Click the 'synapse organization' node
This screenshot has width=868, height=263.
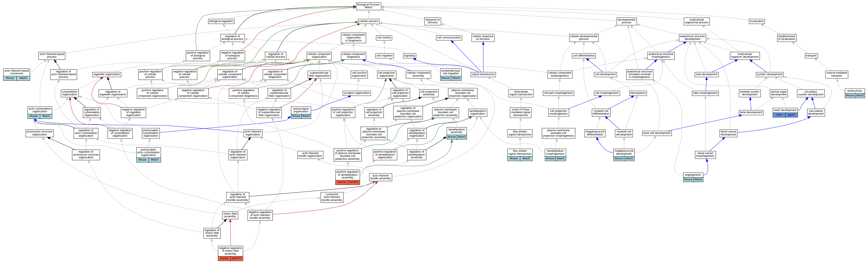point(357,93)
